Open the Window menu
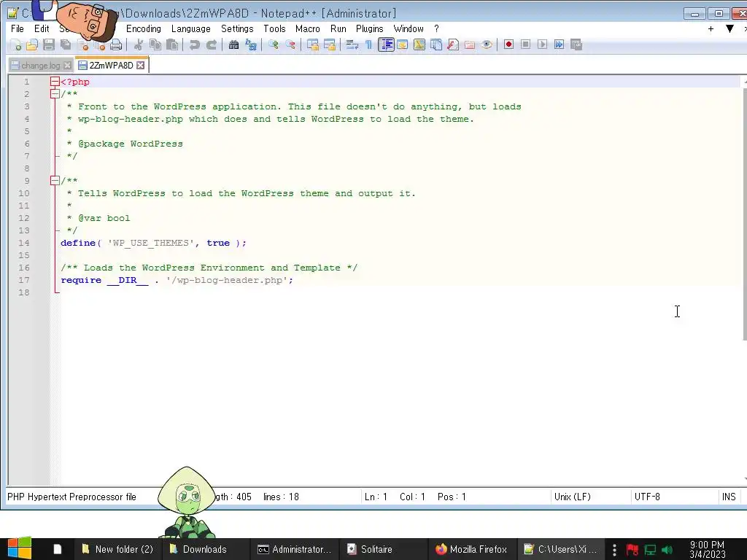Screen dimensions: 747x560 pyautogui.click(x=409, y=29)
